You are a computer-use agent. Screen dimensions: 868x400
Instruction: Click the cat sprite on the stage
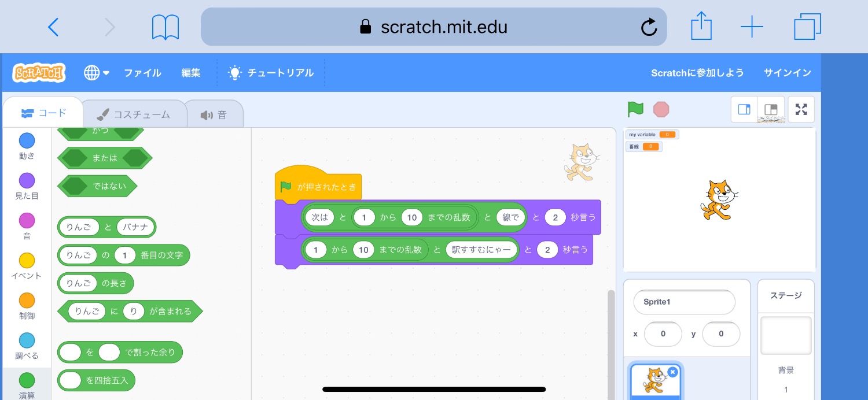coord(718,199)
